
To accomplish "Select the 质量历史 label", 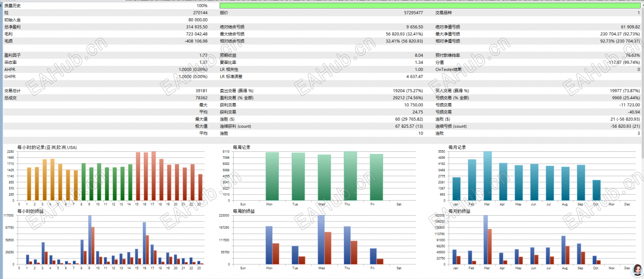I will pyautogui.click(x=11, y=6).
